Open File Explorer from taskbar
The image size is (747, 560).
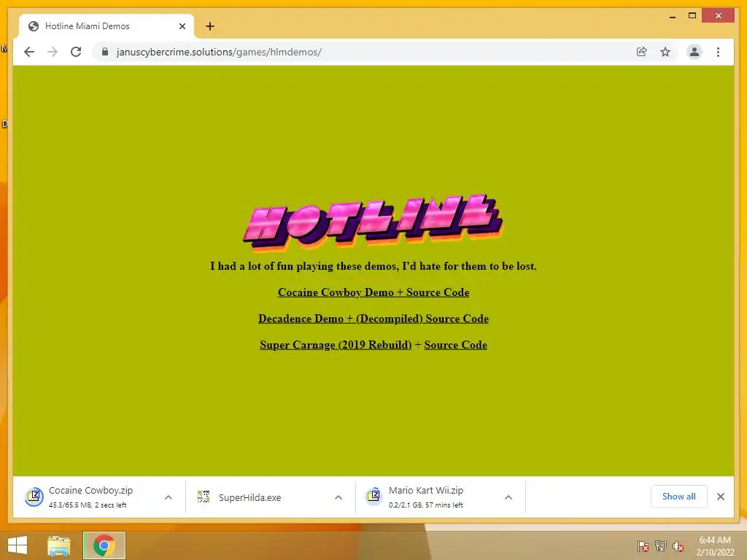[59, 545]
